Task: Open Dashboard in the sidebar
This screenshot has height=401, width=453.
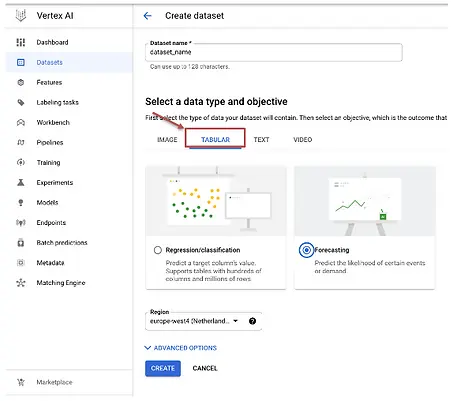Action: coord(69,42)
